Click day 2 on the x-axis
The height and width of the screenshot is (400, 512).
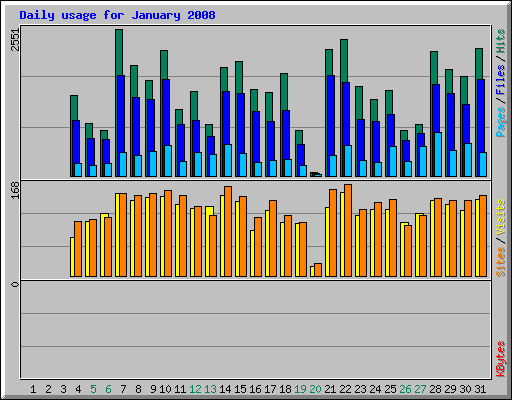[48, 389]
